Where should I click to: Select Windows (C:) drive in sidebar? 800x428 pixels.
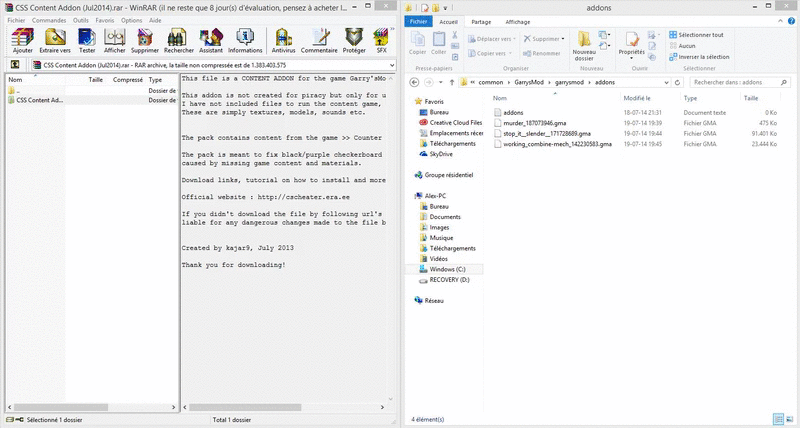(x=442, y=269)
